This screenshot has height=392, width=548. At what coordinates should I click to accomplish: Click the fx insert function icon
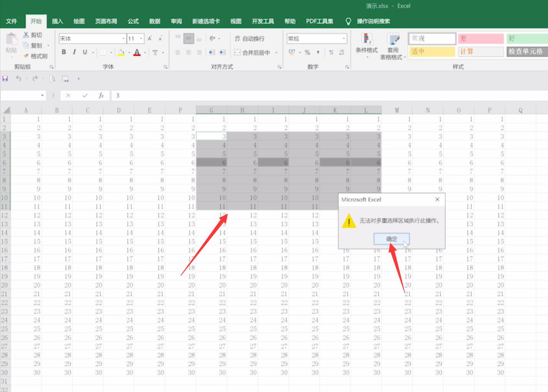coord(101,95)
